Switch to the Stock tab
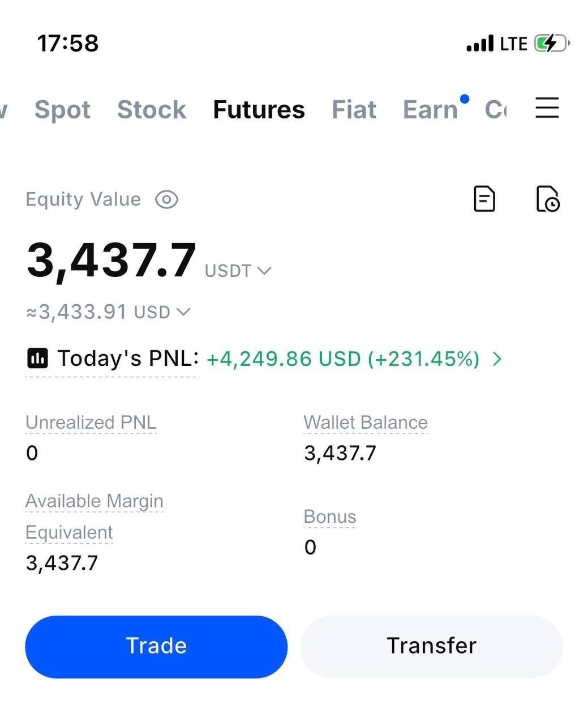This screenshot has height=725, width=588. (152, 109)
